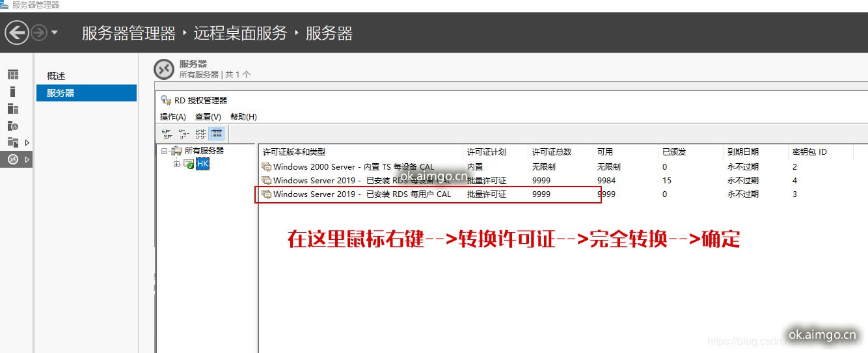Select 服务器 in the navigation pane
This screenshot has width=868, height=353.
click(x=61, y=93)
